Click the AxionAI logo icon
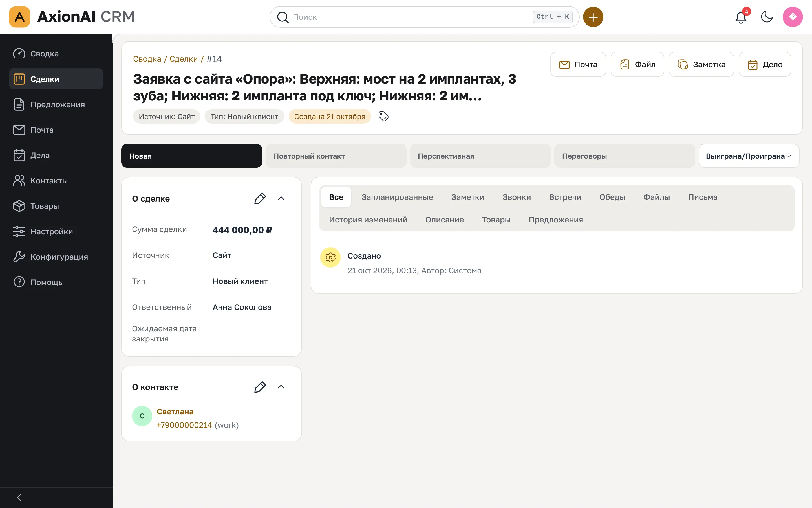The height and width of the screenshot is (508, 812). click(19, 17)
